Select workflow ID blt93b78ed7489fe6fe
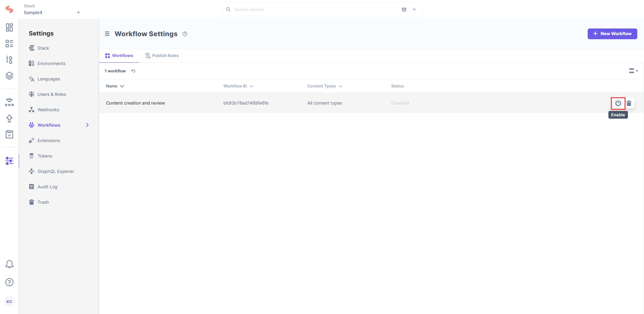The width and height of the screenshot is (644, 314). coord(246,103)
